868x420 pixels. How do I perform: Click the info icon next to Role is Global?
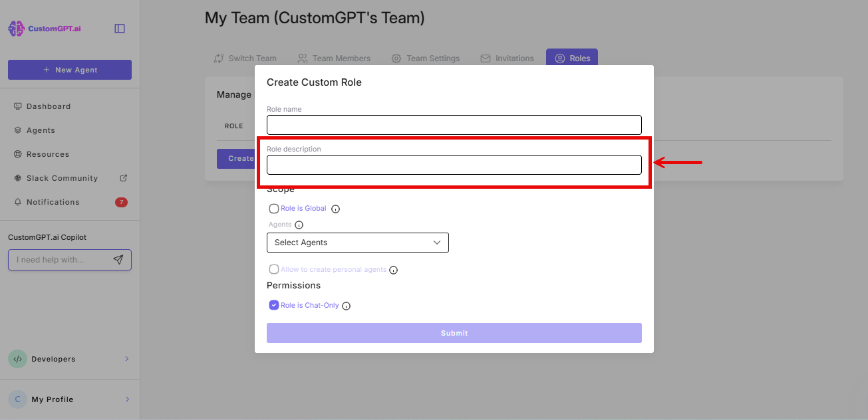pyautogui.click(x=335, y=208)
